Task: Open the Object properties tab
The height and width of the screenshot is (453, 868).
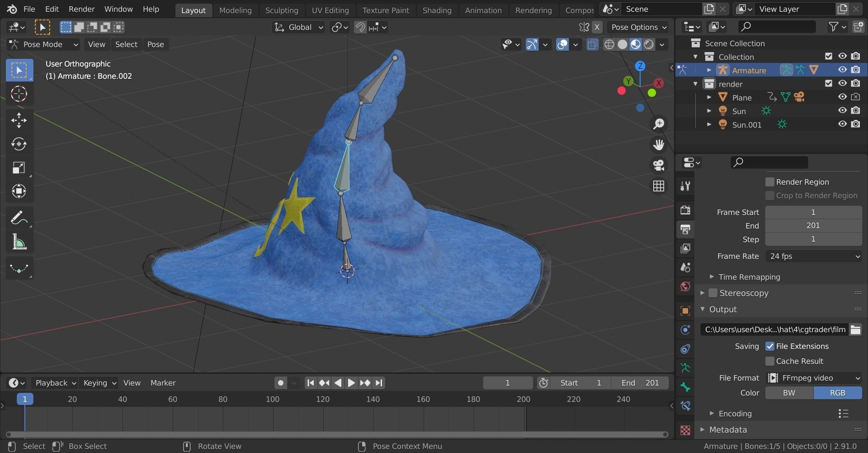Action: tap(685, 310)
